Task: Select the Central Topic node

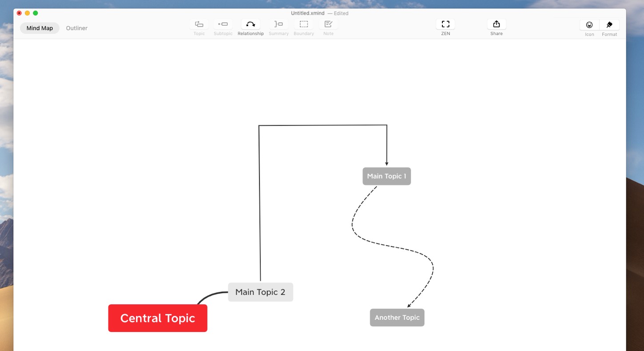Action: click(x=158, y=318)
